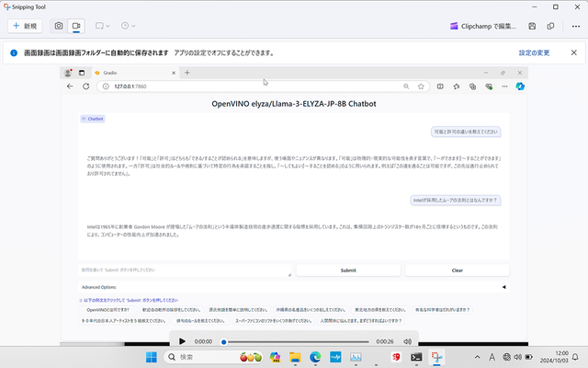Open the snip shape mode dropdown
The height and width of the screenshot is (368, 588).
[x=103, y=26]
